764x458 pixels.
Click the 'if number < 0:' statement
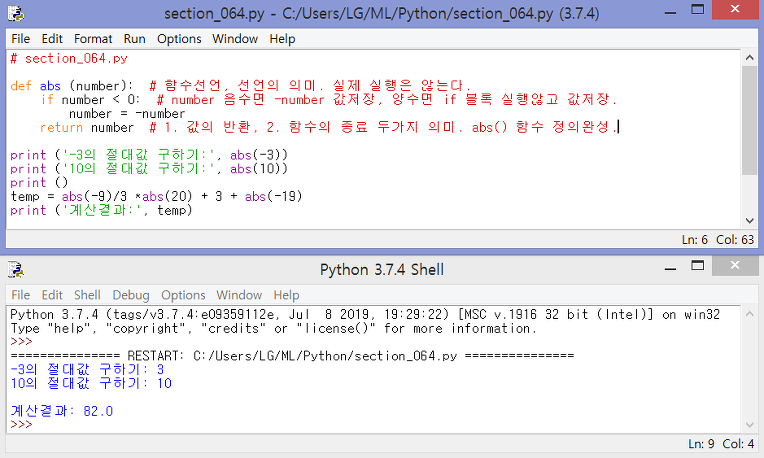pyautogui.click(x=90, y=100)
